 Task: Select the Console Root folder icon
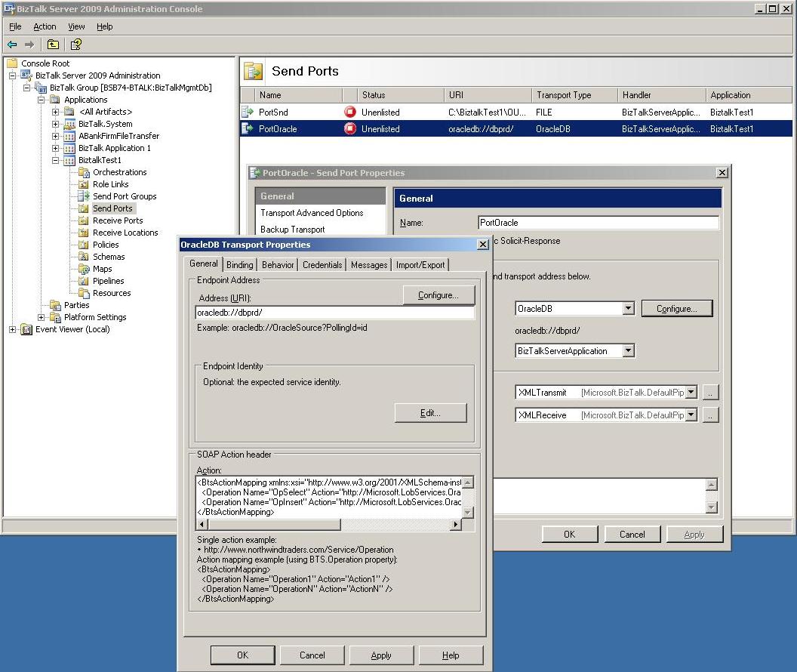click(x=12, y=63)
